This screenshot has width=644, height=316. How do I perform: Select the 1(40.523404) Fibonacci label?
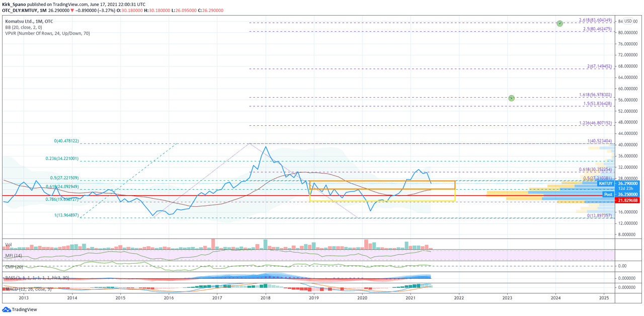pos(599,141)
